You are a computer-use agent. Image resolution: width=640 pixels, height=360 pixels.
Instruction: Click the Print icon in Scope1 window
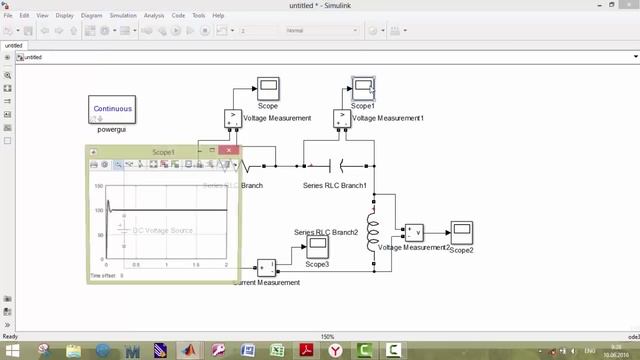click(94, 164)
